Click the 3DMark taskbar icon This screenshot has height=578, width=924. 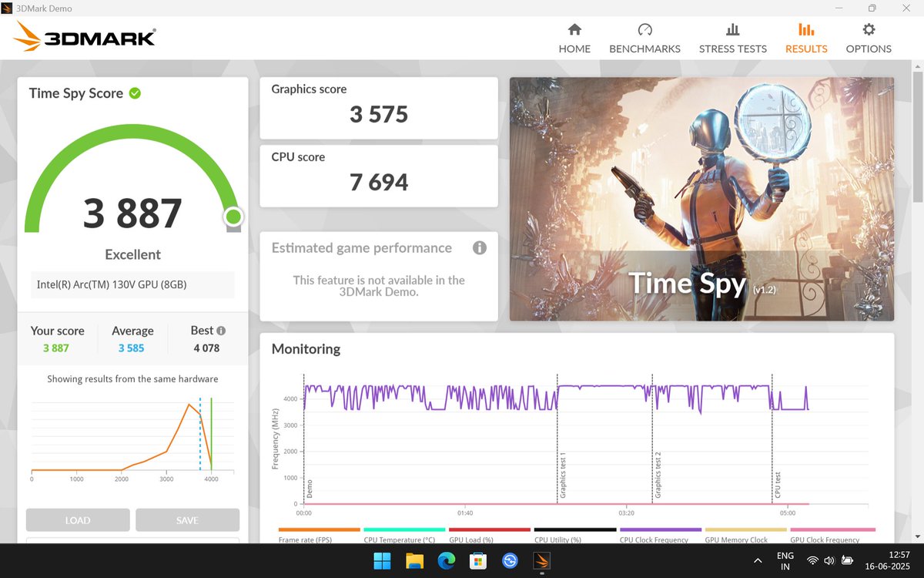click(x=542, y=560)
